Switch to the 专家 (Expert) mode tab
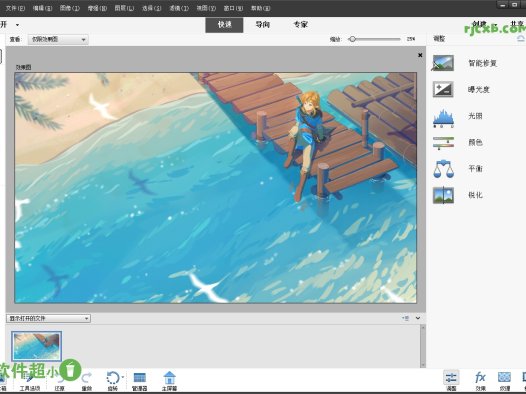Screen dimensions: 526x394 pos(301,25)
